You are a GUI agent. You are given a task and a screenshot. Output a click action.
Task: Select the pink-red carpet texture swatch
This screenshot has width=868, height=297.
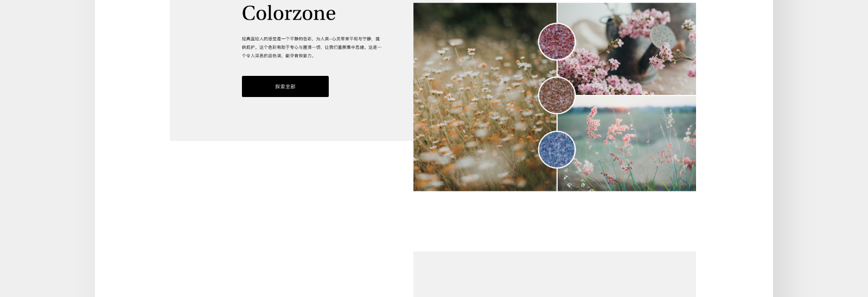[x=557, y=41]
